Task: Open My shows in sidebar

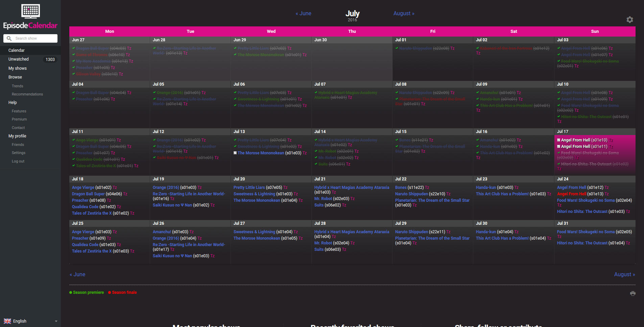Action: click(x=18, y=68)
